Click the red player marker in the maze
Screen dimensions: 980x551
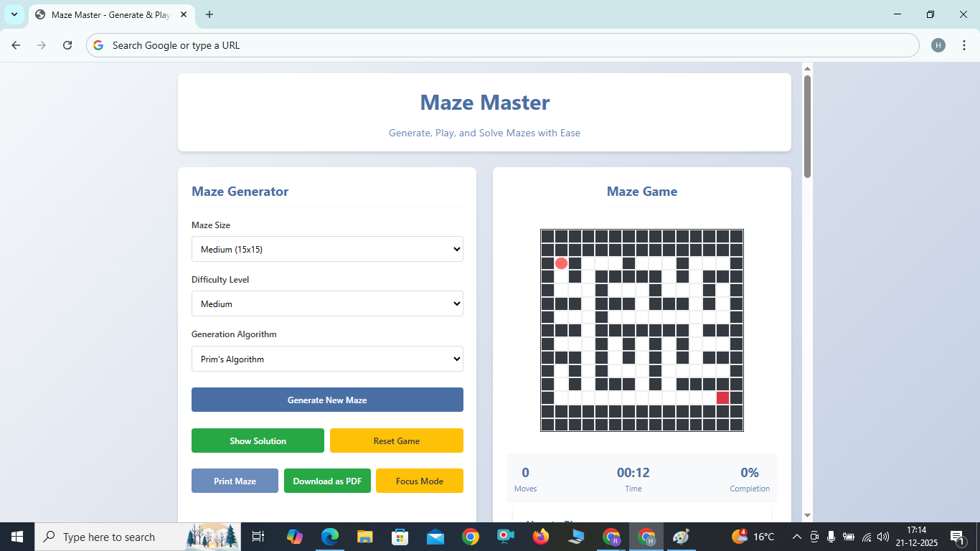coord(561,263)
